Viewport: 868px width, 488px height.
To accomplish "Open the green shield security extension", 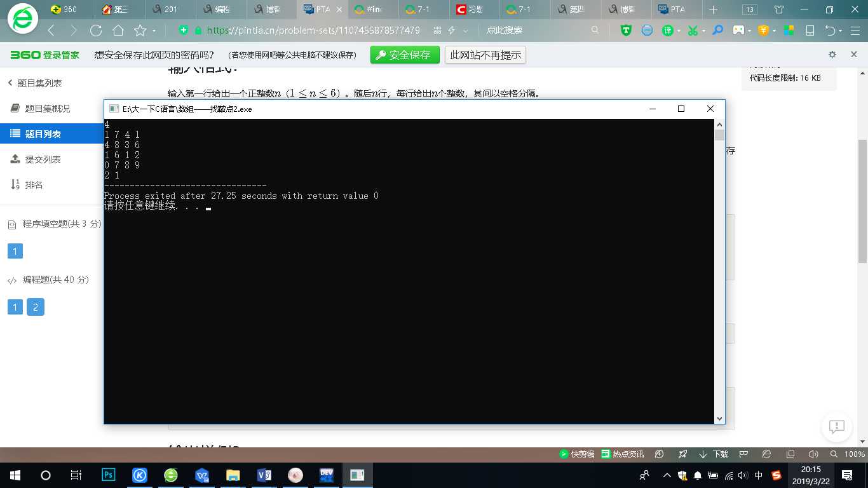I will 626,30.
